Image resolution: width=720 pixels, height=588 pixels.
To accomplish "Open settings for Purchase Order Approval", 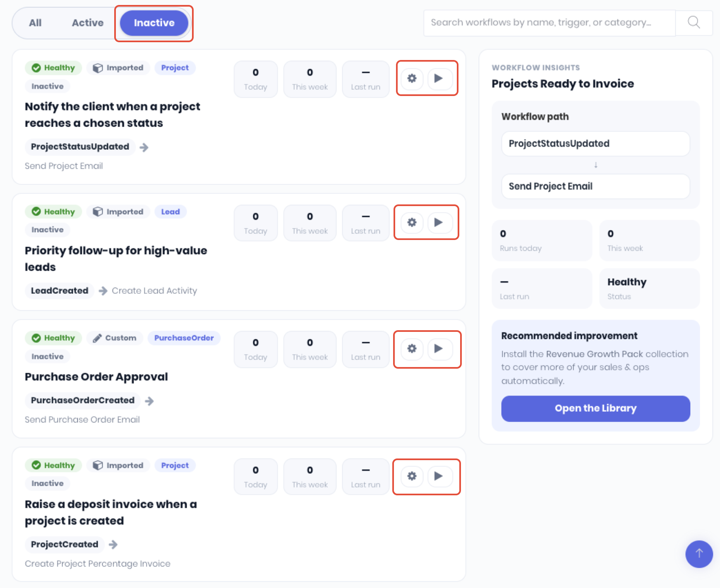I will (412, 348).
